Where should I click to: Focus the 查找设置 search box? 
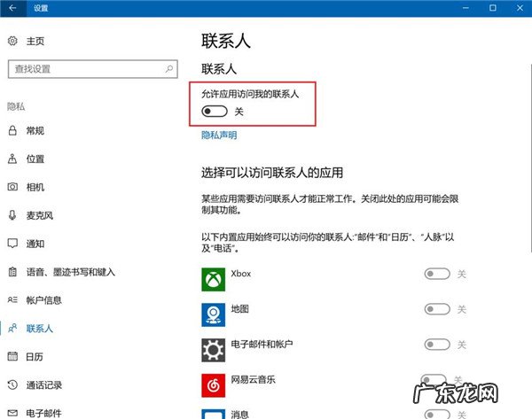click(92, 69)
